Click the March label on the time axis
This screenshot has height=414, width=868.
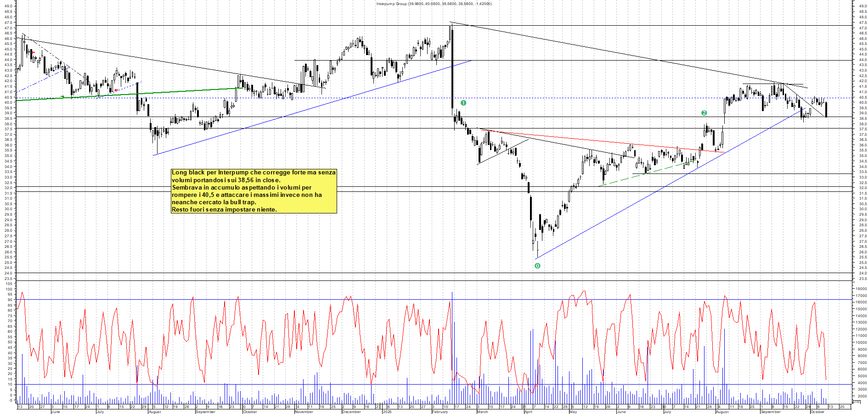click(x=482, y=412)
